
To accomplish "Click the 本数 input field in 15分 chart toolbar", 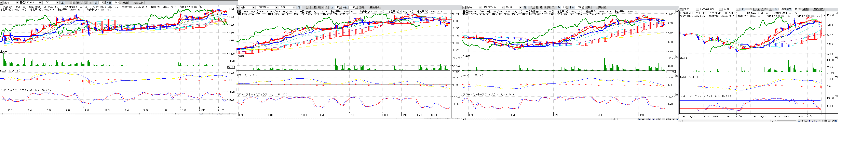I will [353, 7].
